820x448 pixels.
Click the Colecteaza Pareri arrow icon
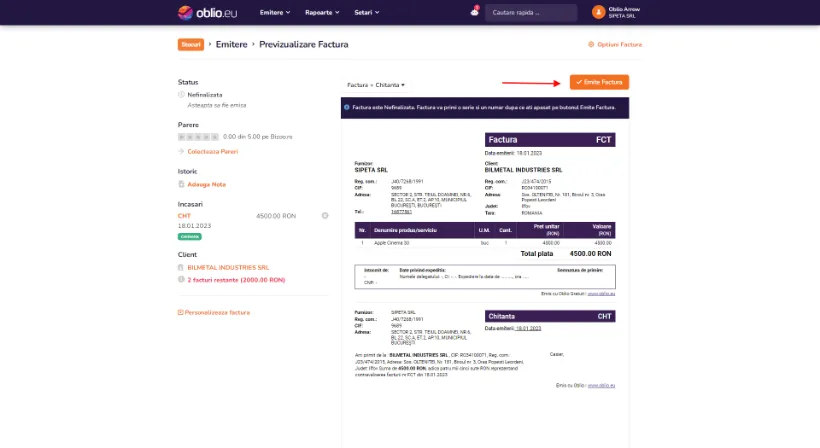181,151
